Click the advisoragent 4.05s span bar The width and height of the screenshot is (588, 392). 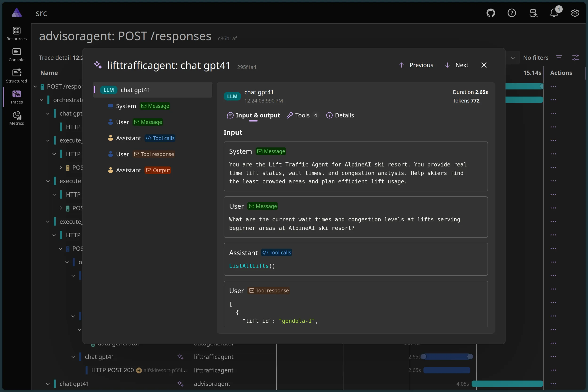click(x=507, y=384)
